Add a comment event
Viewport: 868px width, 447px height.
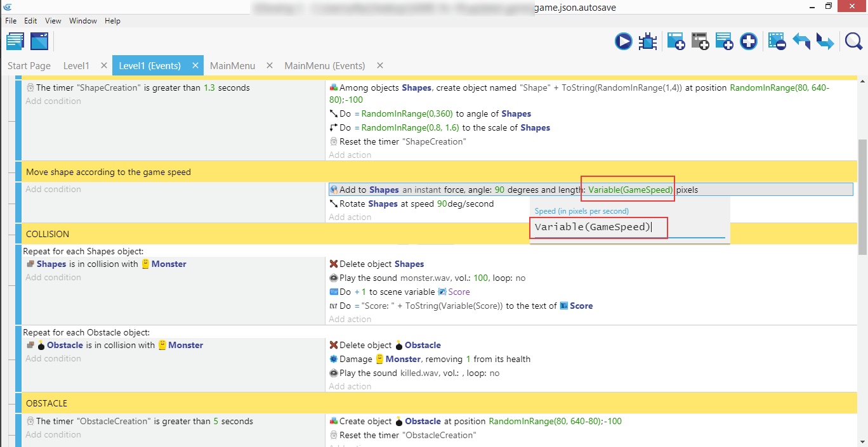tap(724, 42)
